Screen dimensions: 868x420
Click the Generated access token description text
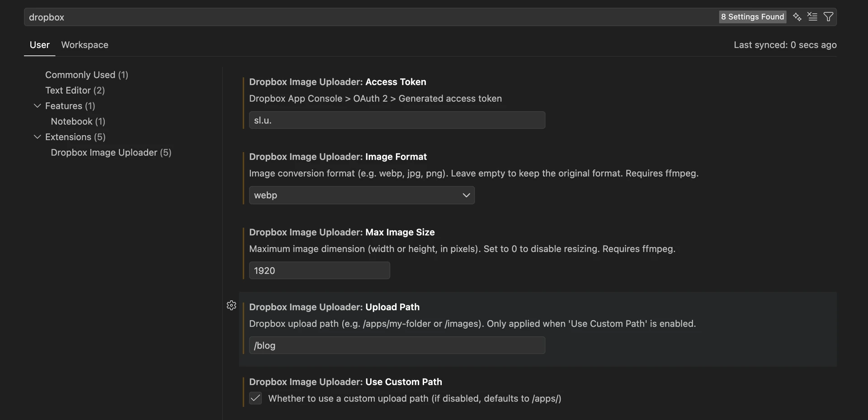pyautogui.click(x=375, y=99)
